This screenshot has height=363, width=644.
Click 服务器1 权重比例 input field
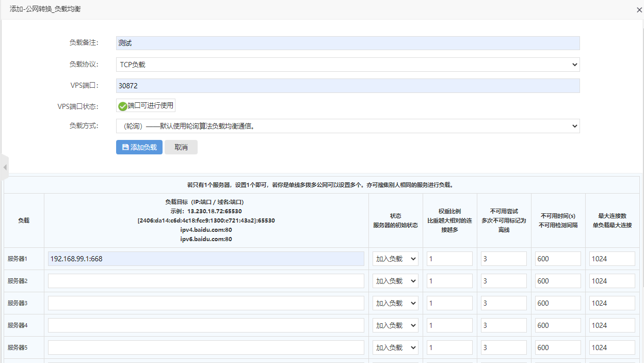click(449, 259)
